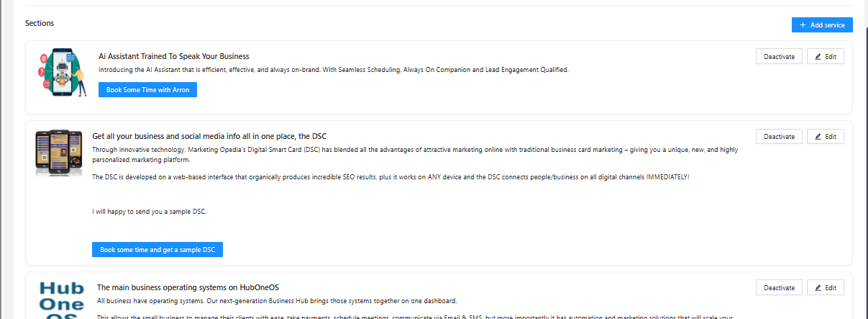
Task: Select the Ai Assistant Trained To Speak heading
Action: coord(173,56)
